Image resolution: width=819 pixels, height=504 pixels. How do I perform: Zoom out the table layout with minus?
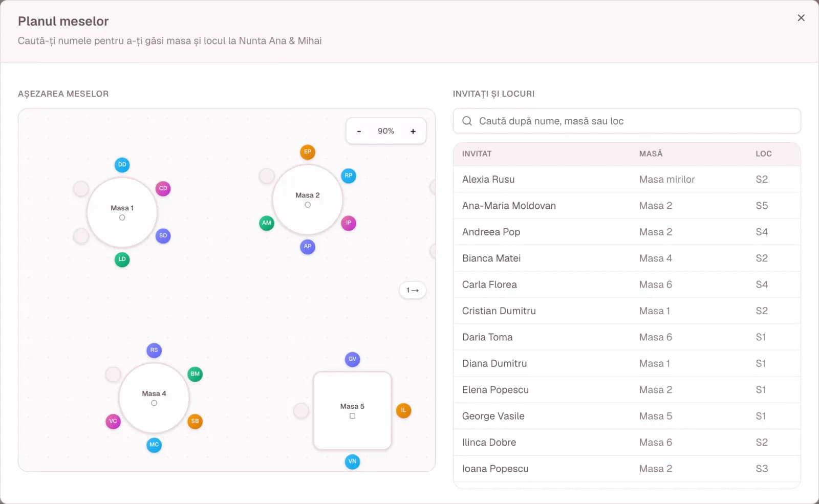[359, 132]
